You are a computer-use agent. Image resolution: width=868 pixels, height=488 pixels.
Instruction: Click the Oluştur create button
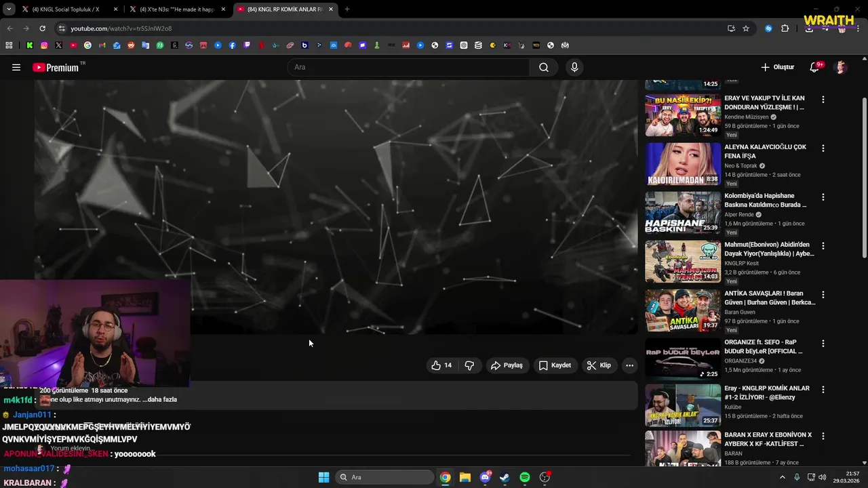coord(777,67)
